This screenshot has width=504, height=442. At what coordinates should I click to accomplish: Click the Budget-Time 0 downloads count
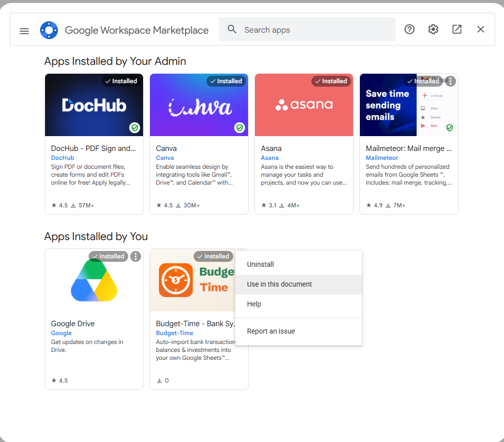tap(163, 380)
